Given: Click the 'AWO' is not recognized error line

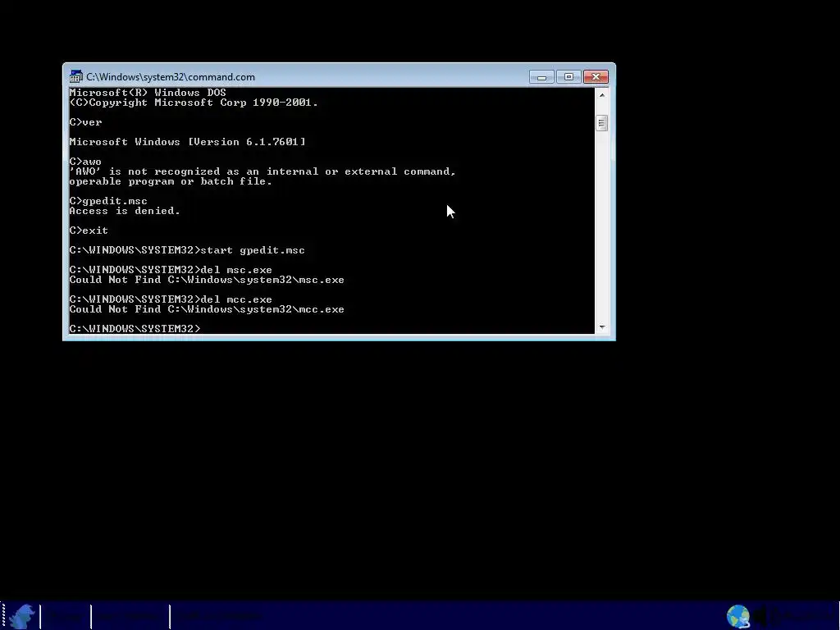Looking at the screenshot, I should (262, 171).
